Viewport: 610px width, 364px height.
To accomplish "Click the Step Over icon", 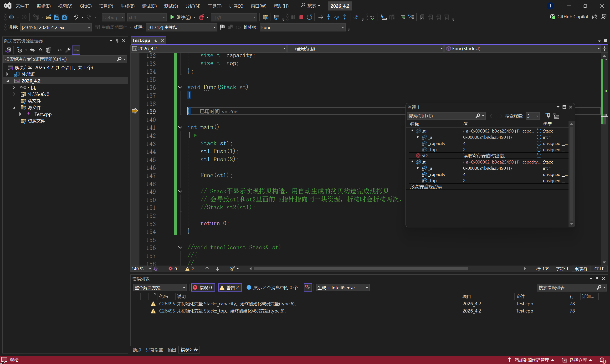I will pos(337,17).
